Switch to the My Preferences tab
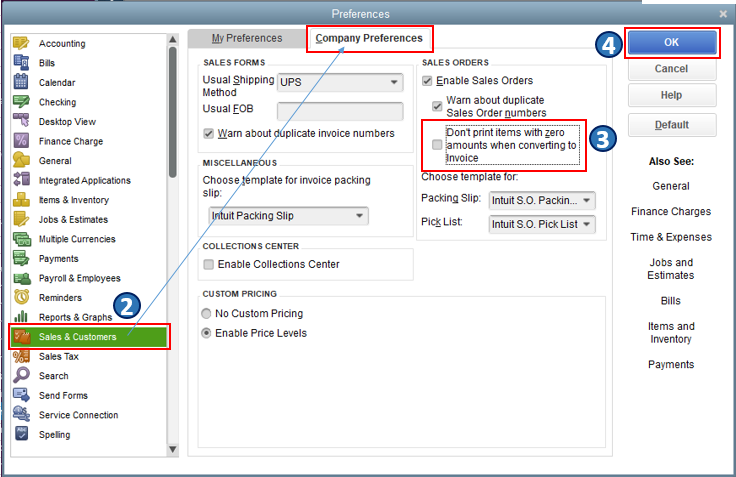This screenshot has height=477, width=736. pos(247,38)
